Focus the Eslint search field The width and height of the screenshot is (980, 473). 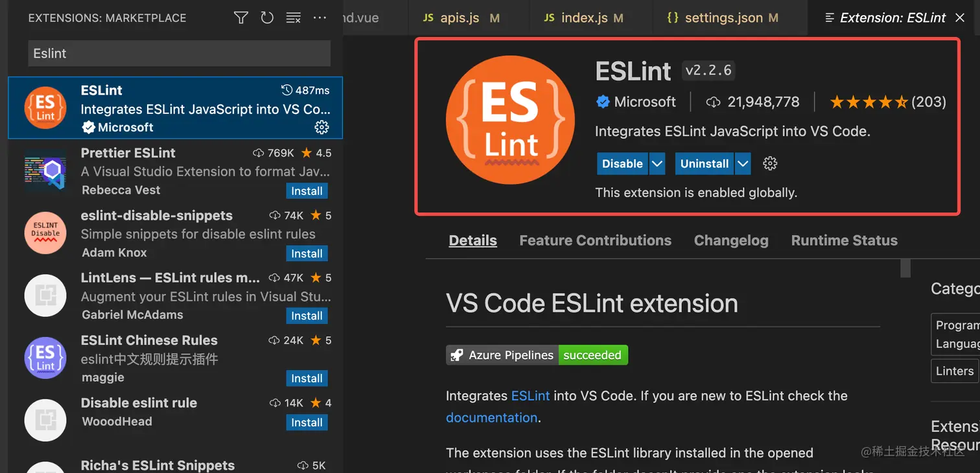pos(179,53)
